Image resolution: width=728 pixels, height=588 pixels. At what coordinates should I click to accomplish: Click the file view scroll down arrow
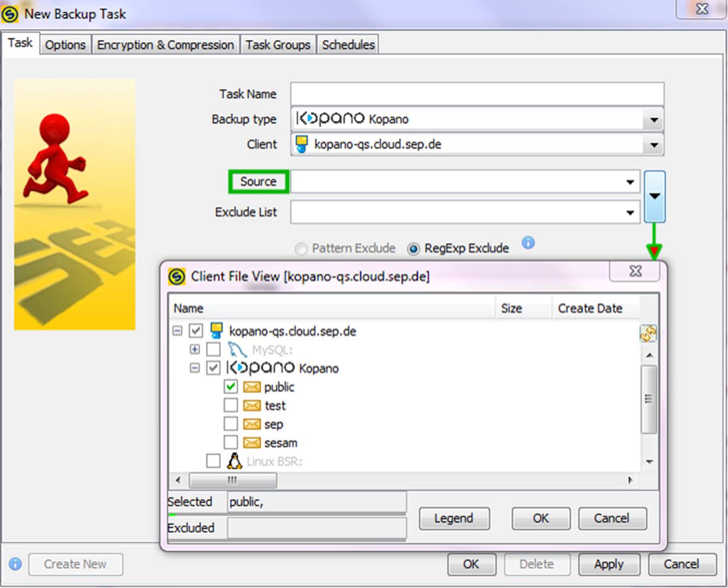tap(649, 461)
